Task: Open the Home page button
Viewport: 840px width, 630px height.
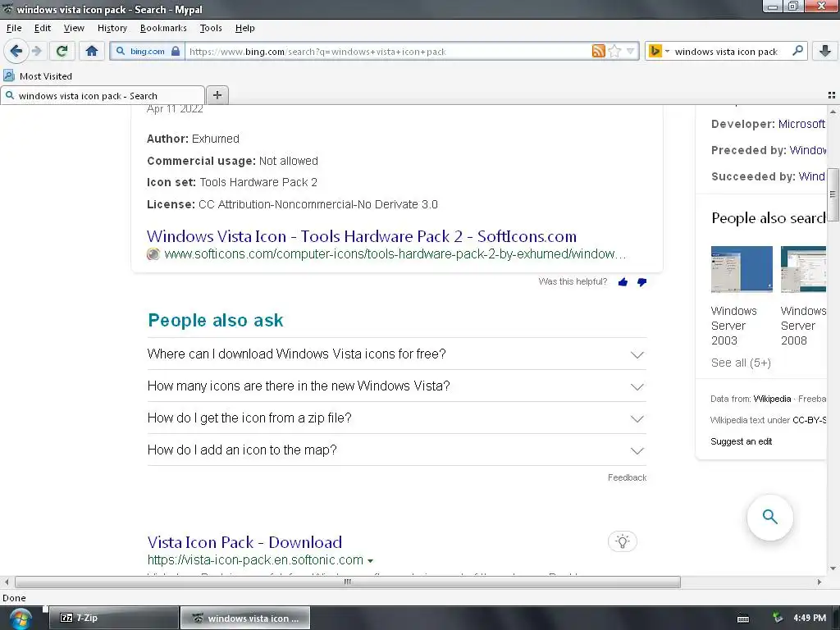Action: [92, 52]
